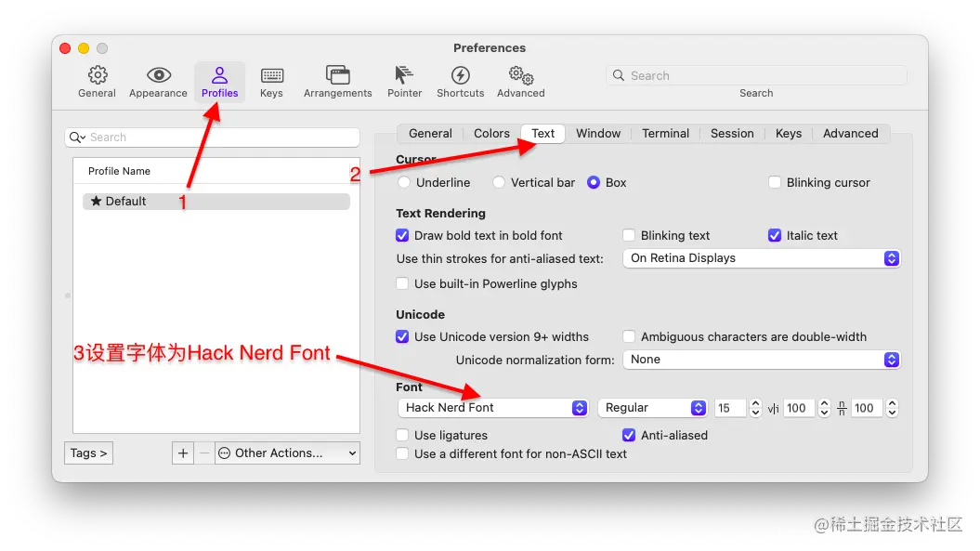
Task: Open the General preferences pane
Action: pyautogui.click(x=97, y=82)
